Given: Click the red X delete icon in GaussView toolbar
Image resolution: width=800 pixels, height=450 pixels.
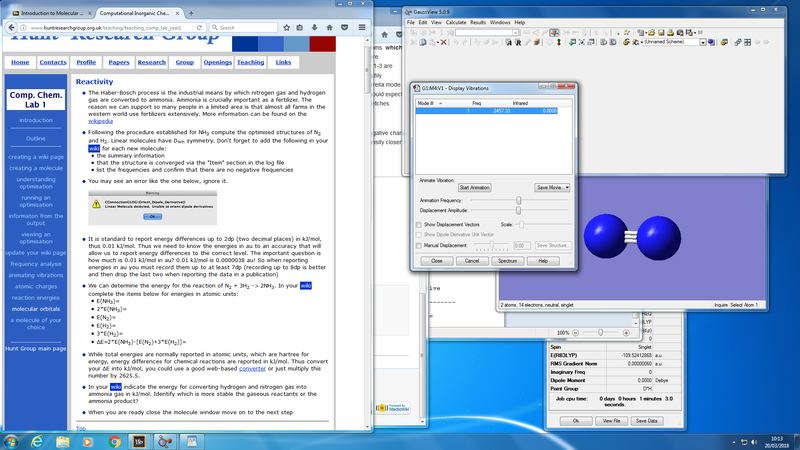Looking at the screenshot, I should pos(443,42).
